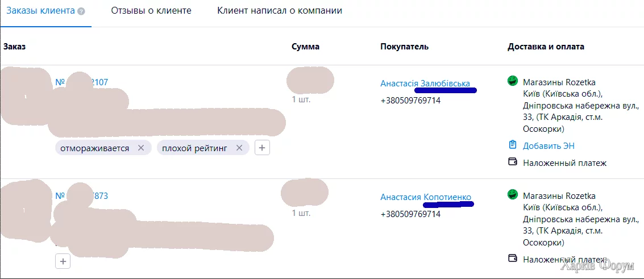Click the "плохой рейтинг" tag label
Image resolution: width=644 pixels, height=279 pixels.
point(194,148)
